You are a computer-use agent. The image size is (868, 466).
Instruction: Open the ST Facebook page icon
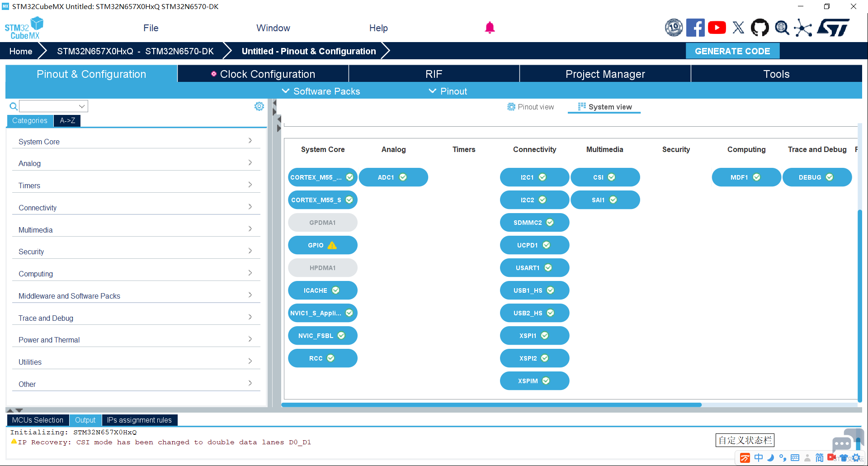tap(695, 28)
